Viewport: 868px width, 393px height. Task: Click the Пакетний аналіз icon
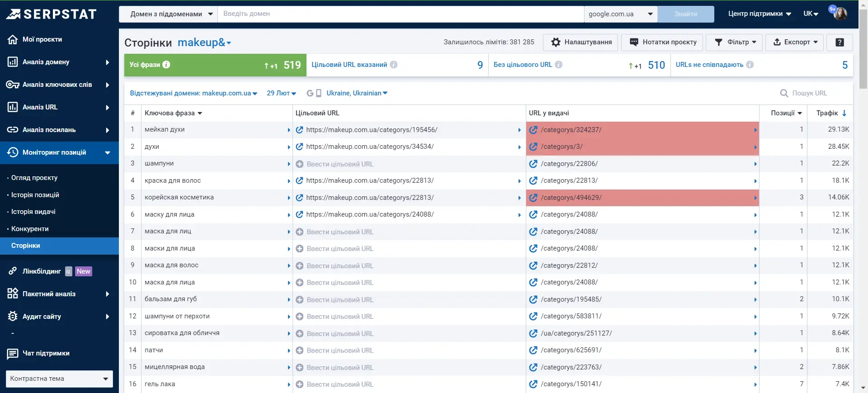pos(13,294)
